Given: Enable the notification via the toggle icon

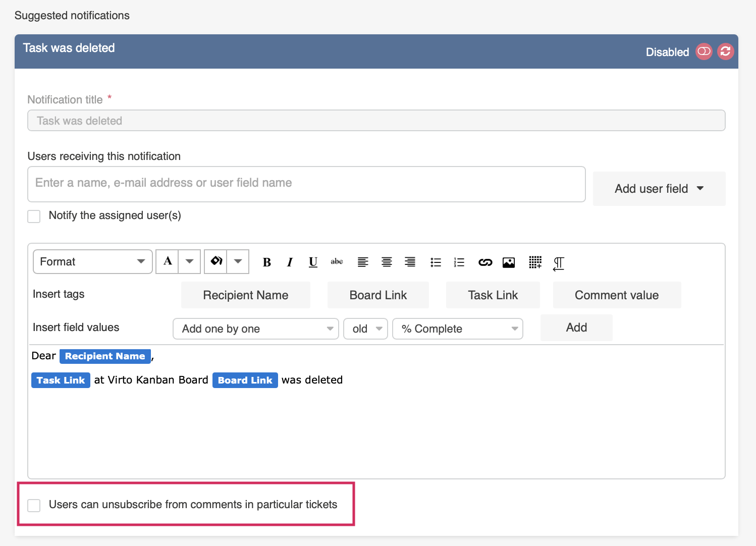Looking at the screenshot, I should click(x=704, y=51).
